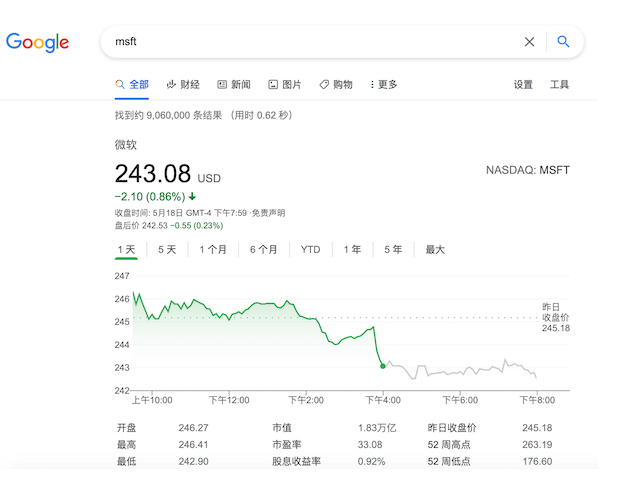Click the 上午10:00 axis label
The width and height of the screenshot is (621, 488).
pyautogui.click(x=152, y=400)
